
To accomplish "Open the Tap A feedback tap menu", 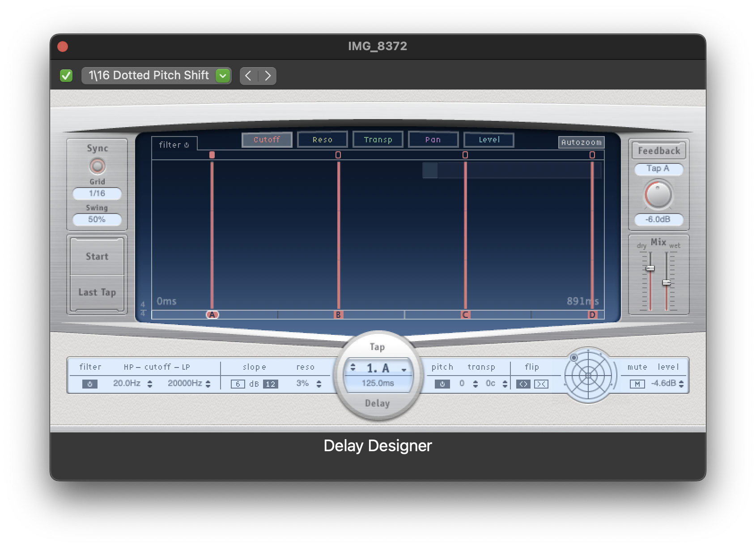I will pos(658,169).
